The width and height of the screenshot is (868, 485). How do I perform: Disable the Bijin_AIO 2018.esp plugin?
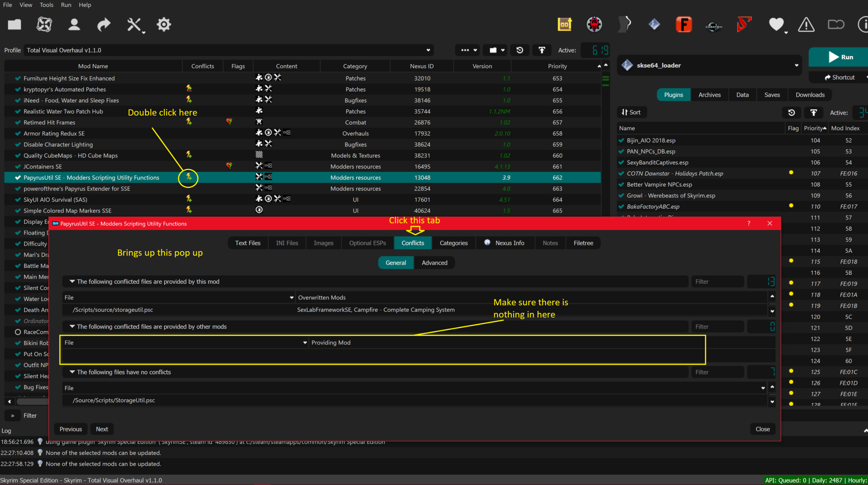(x=622, y=141)
